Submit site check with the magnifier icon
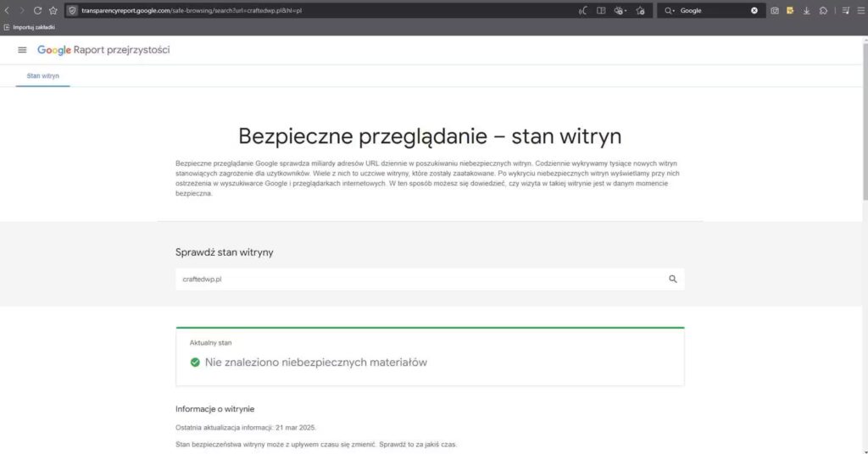 (x=672, y=280)
